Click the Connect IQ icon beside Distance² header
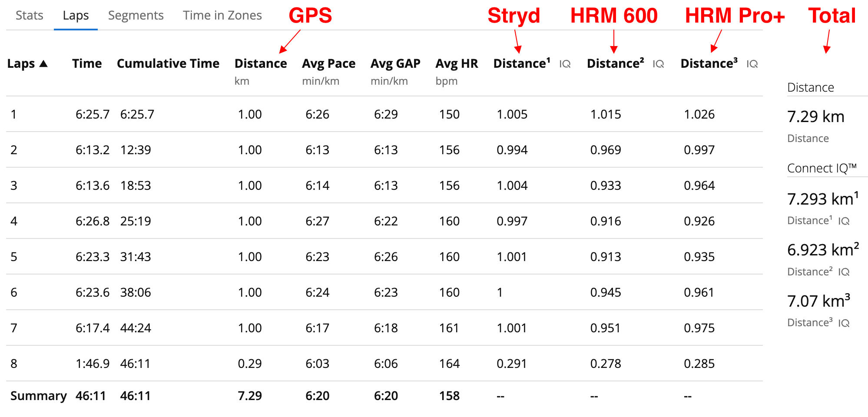This screenshot has width=868, height=417. [658, 64]
